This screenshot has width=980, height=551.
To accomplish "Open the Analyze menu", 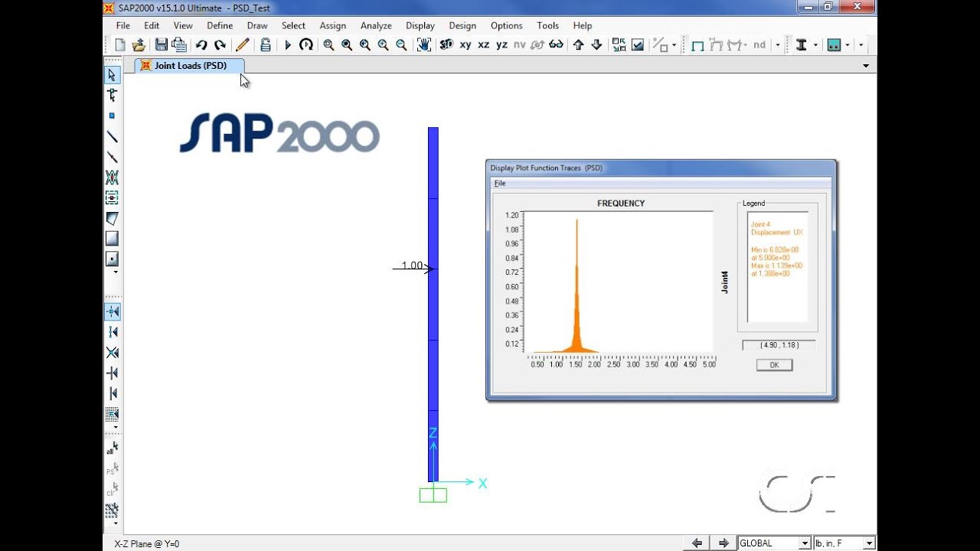I will 376,25.
